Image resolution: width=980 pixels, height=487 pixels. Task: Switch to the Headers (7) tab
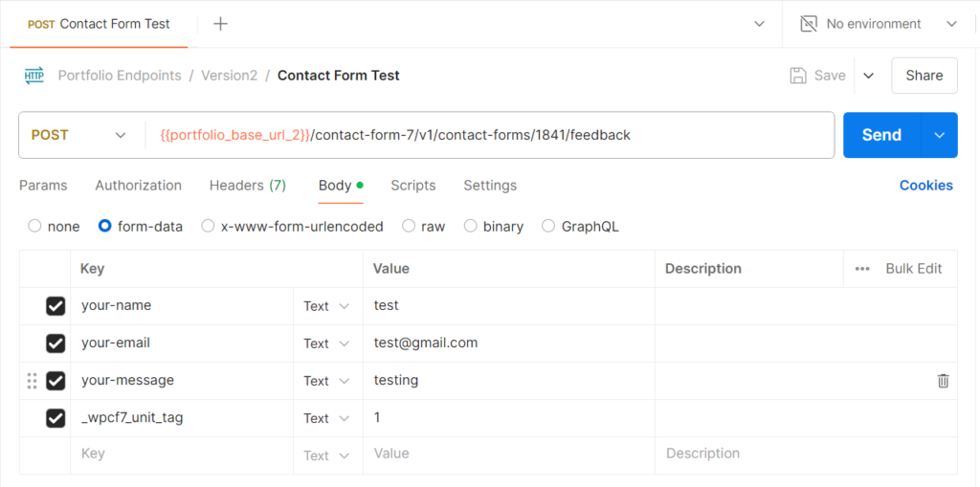[247, 186]
